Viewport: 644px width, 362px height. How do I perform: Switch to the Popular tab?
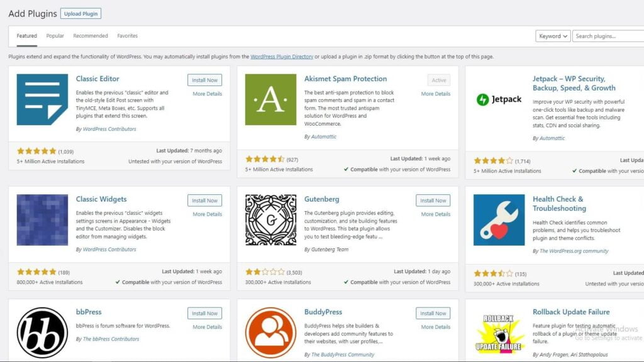[x=55, y=36]
